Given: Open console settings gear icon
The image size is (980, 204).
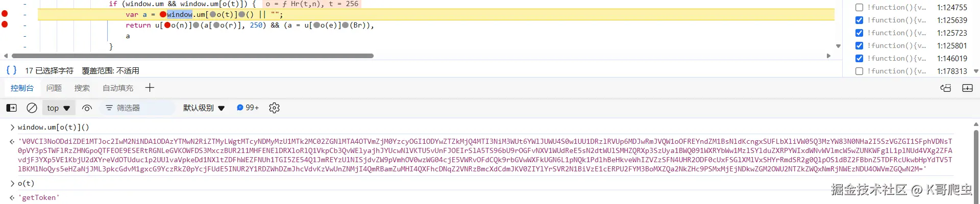Looking at the screenshot, I should (x=274, y=108).
